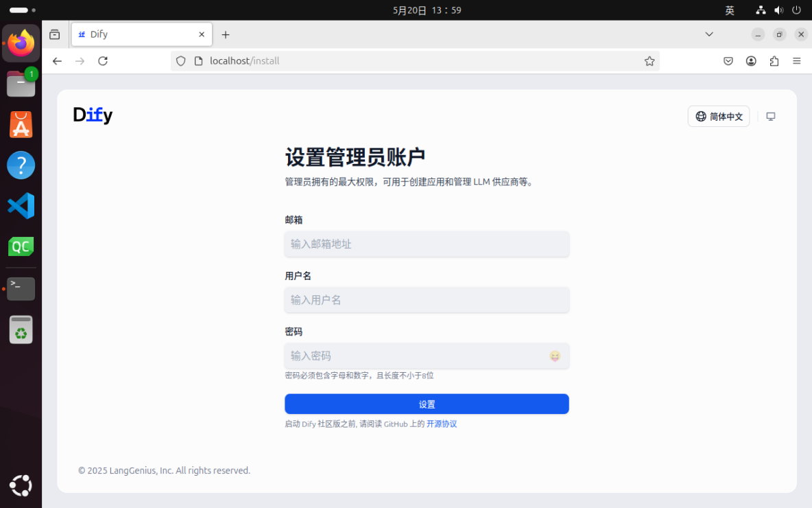Click the 邮箱 email input field
Viewport: 812px width, 508px height.
pos(427,244)
